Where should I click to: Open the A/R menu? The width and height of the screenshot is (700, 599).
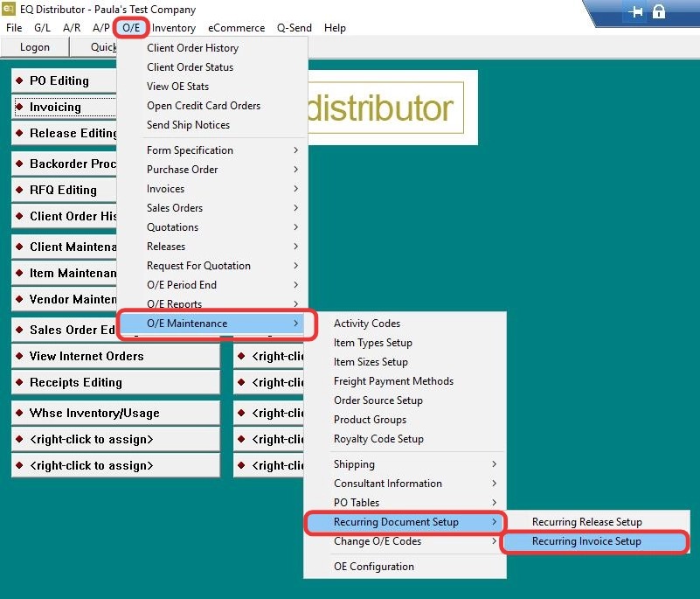pyautogui.click(x=72, y=28)
